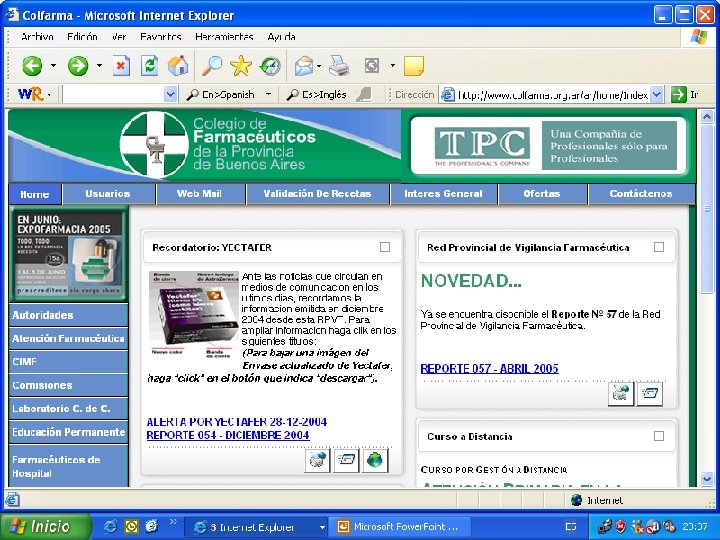
Task: Open ALERTA POR YECTAFER 28-12-2004 link
Action: 237,422
